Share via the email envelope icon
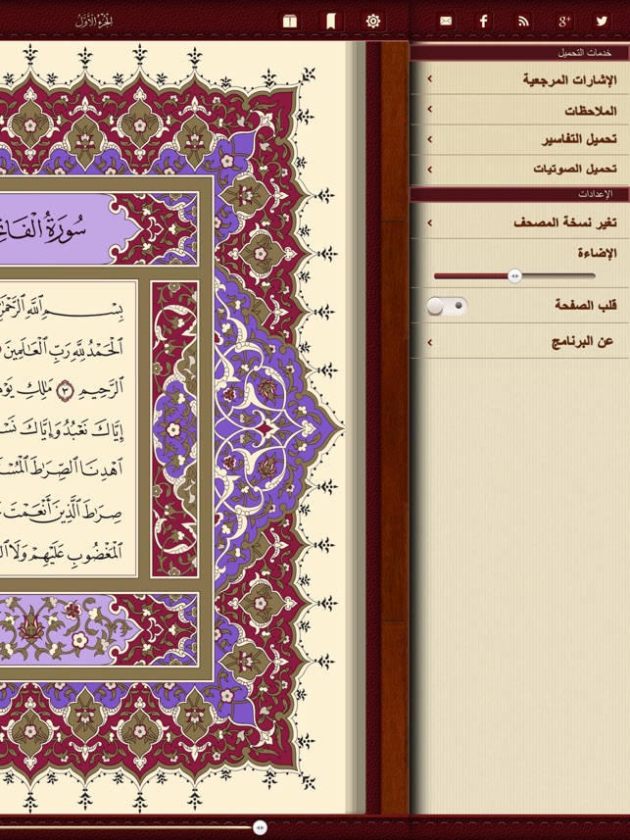630x840 pixels. coord(446,21)
